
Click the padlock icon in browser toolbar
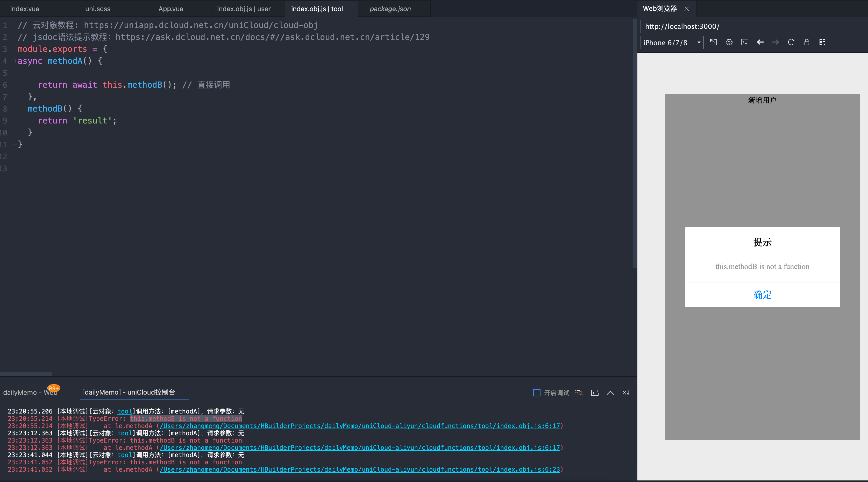pos(807,42)
